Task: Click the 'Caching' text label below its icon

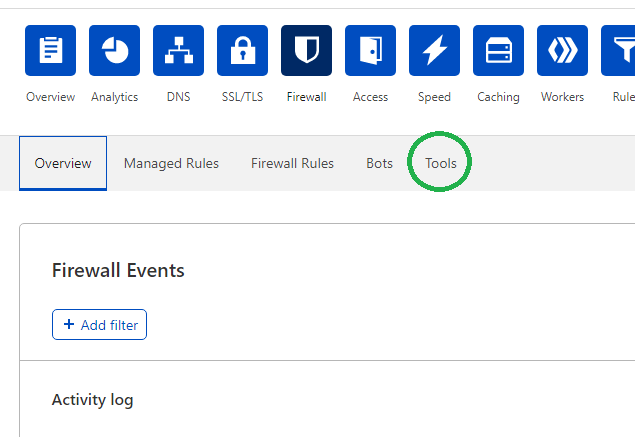Action: (x=498, y=97)
